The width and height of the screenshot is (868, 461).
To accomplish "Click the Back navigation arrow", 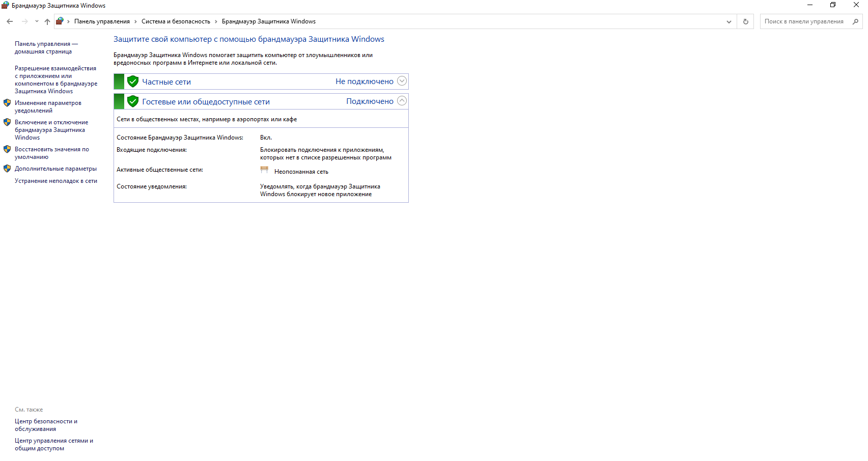I will coord(10,21).
